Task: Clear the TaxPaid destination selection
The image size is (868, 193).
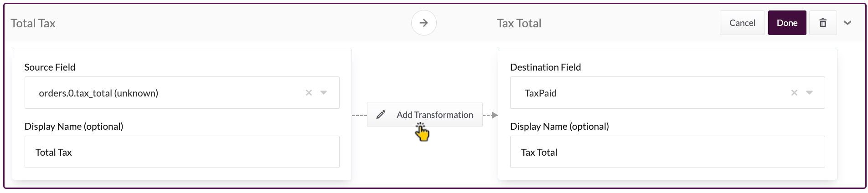Action: click(794, 93)
